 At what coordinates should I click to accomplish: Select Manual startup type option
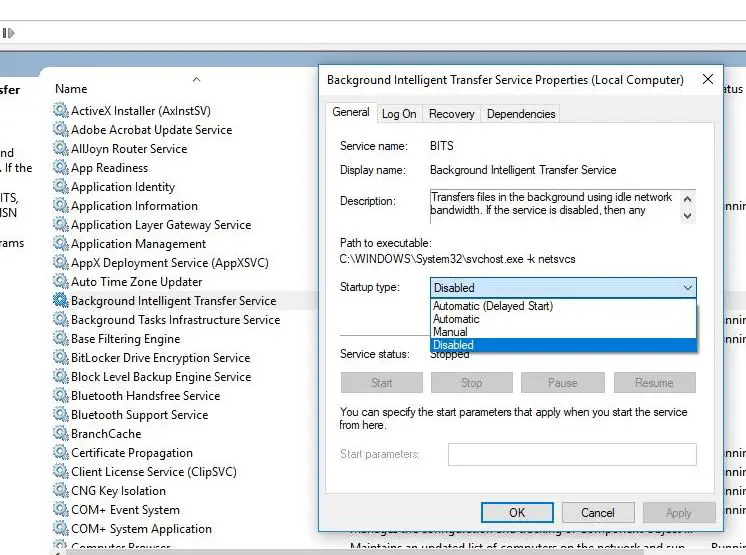(x=450, y=332)
